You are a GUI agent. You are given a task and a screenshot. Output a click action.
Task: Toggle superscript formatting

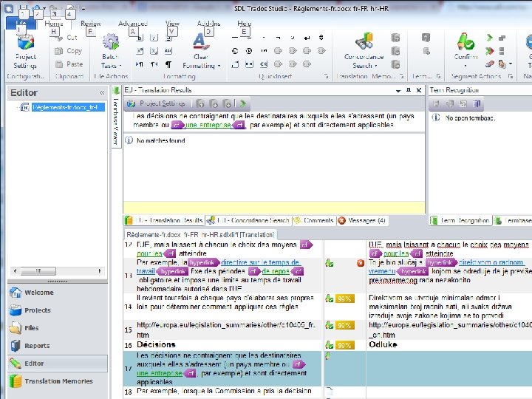coord(140,51)
